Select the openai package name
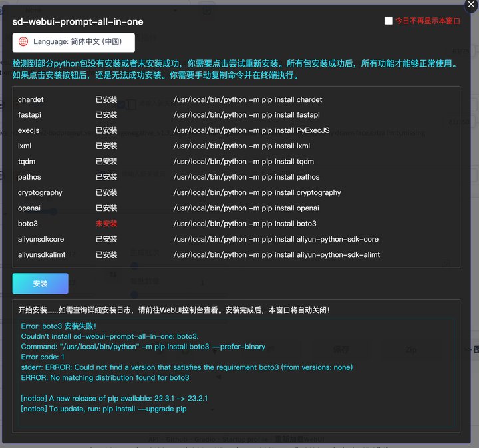Image resolution: width=479 pixels, height=448 pixels. [x=29, y=208]
